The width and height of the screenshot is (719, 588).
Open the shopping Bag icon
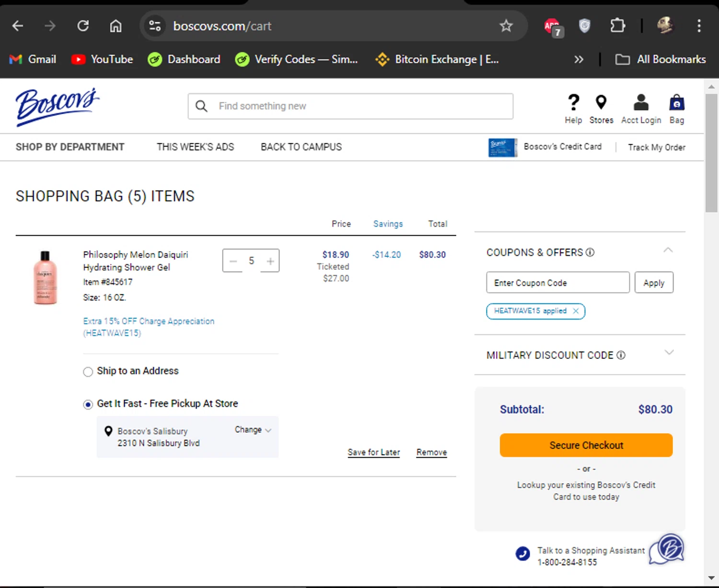pos(677,102)
